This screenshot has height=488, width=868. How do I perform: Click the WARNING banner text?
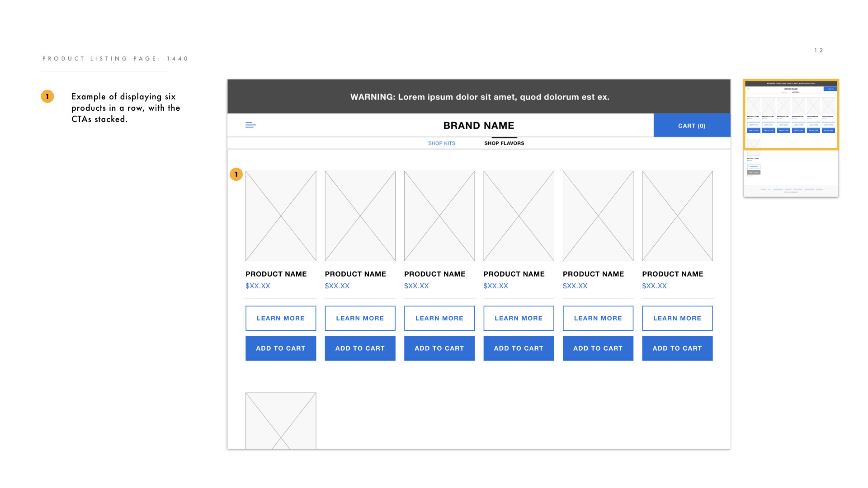point(480,97)
